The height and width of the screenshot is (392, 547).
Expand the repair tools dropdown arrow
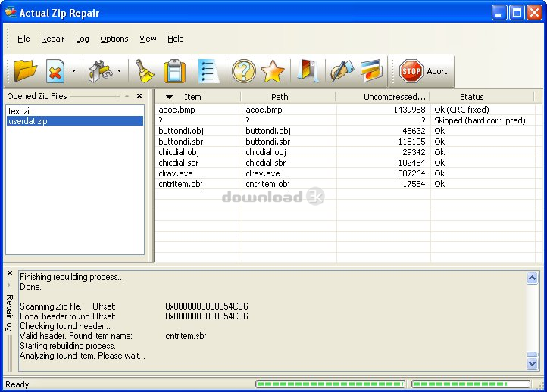(x=119, y=70)
